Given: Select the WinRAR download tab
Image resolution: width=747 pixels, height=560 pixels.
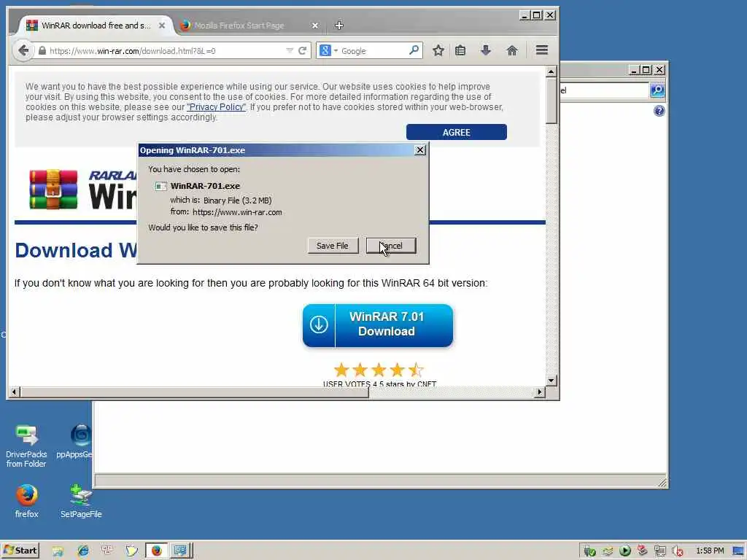Looking at the screenshot, I should coord(96,26).
